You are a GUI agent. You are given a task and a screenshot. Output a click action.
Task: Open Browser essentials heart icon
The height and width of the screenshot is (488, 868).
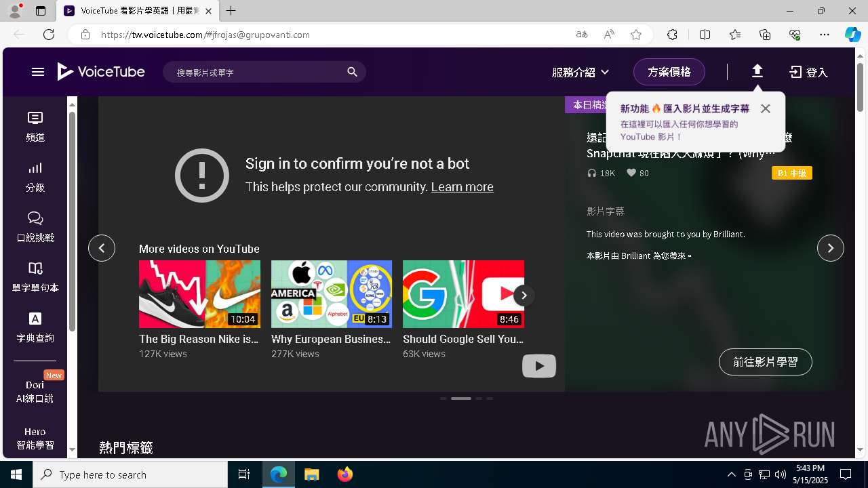click(x=795, y=35)
